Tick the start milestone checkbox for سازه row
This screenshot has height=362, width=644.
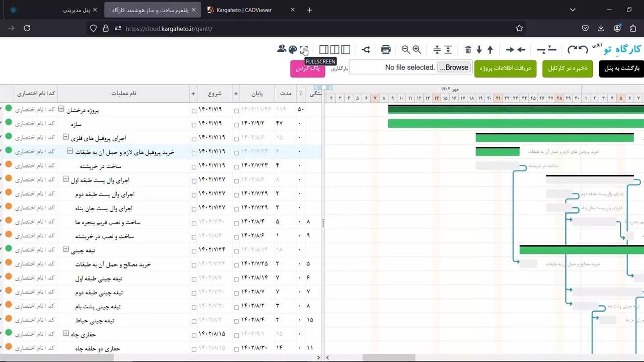point(194,125)
